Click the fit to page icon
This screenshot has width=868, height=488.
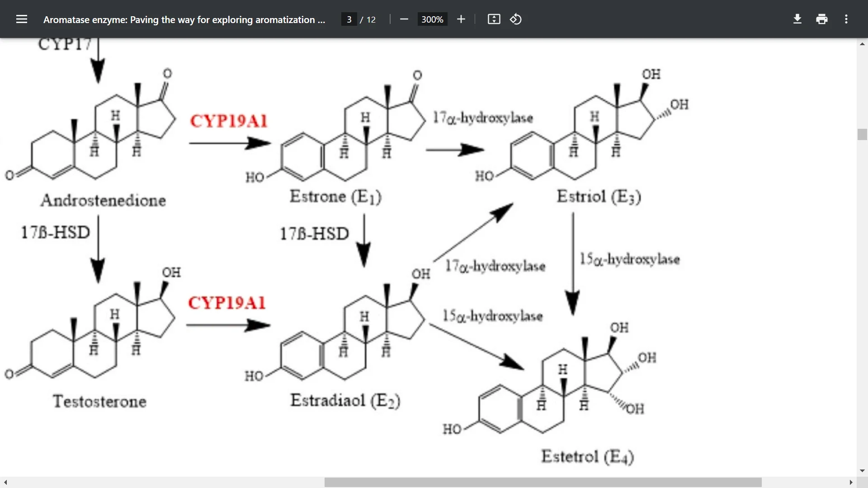[x=494, y=19]
